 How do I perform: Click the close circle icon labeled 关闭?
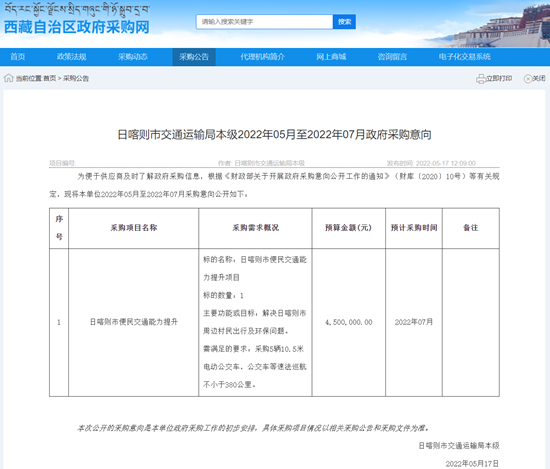pyautogui.click(x=528, y=79)
